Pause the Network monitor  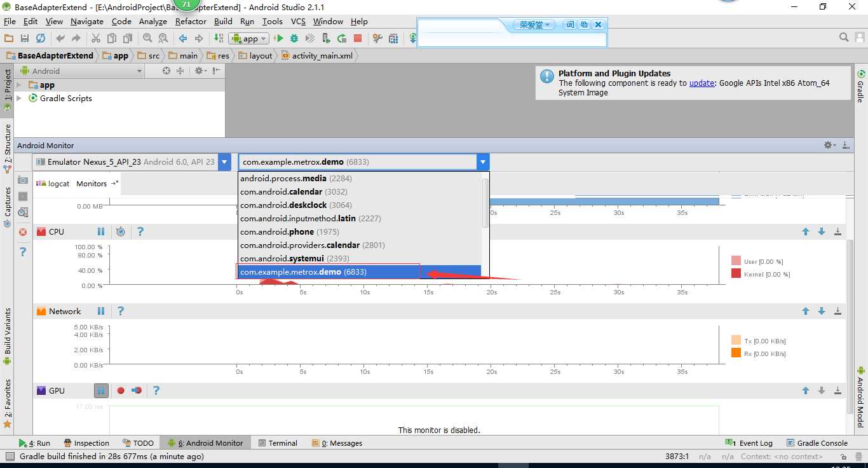(x=101, y=311)
